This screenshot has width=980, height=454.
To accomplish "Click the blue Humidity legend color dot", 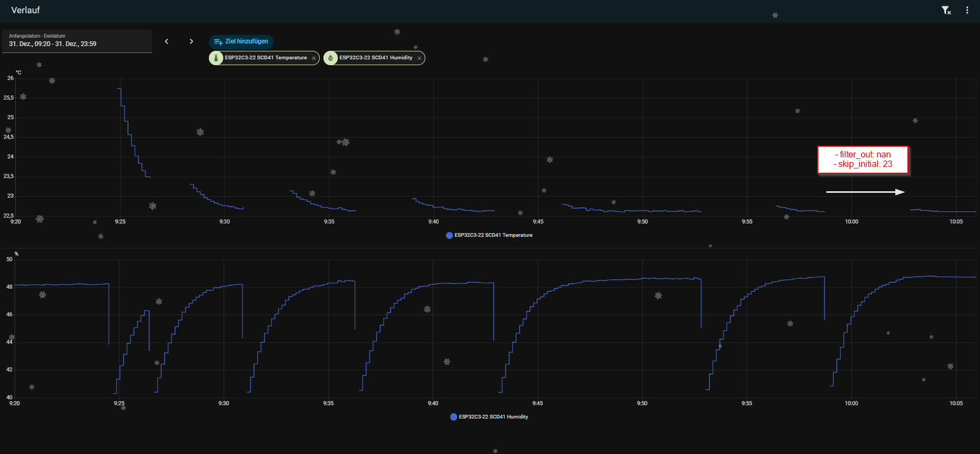I will tap(453, 417).
